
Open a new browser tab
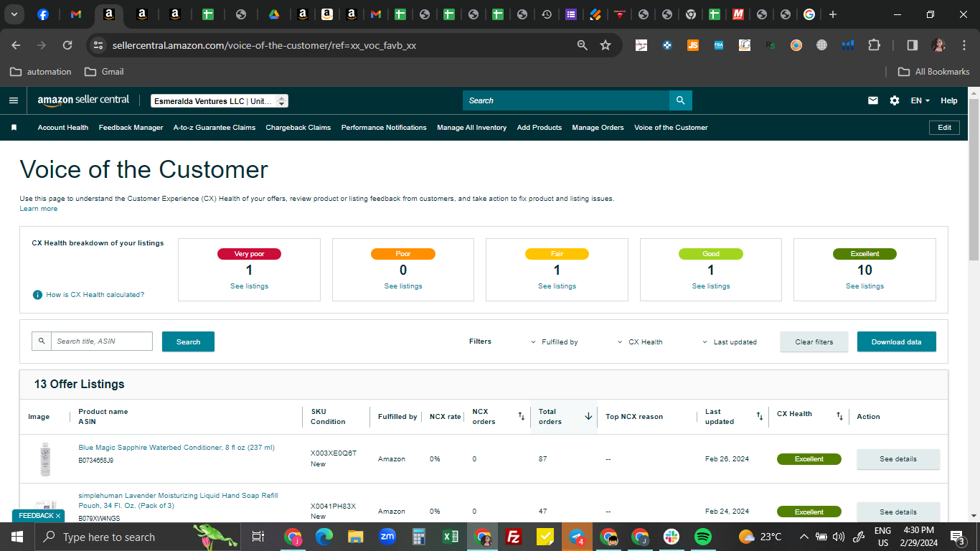[833, 14]
